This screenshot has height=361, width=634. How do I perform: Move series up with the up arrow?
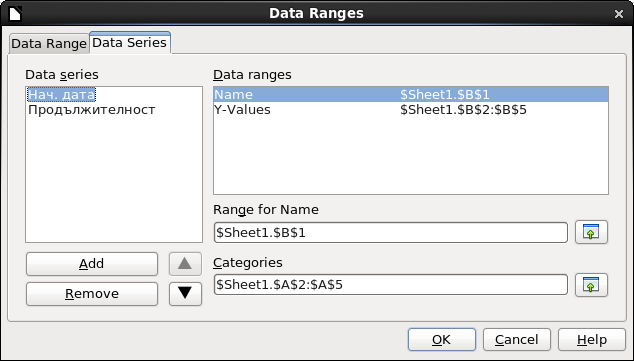(185, 264)
